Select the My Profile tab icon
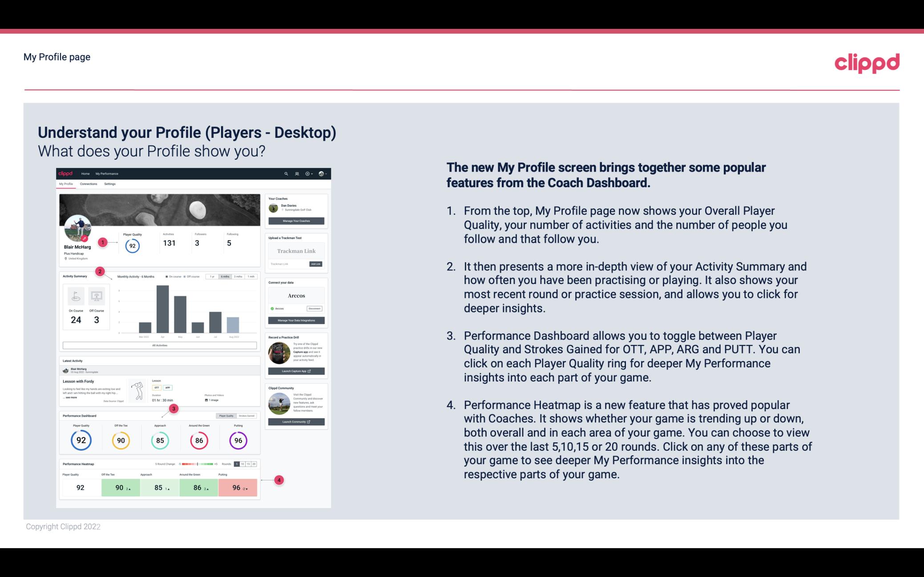The height and width of the screenshot is (577, 924). tap(67, 184)
